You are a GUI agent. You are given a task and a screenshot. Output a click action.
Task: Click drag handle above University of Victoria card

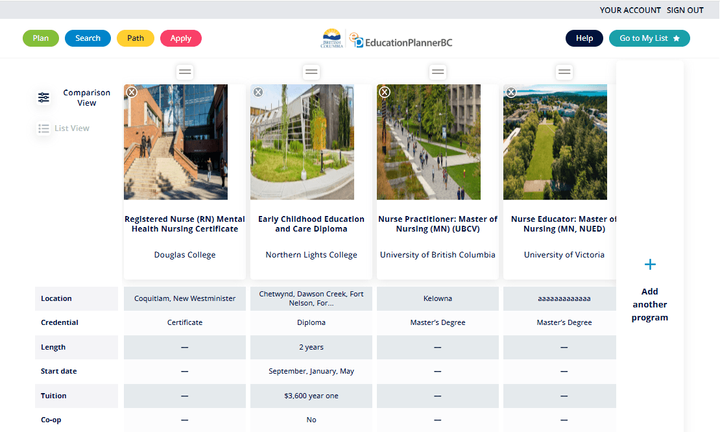[x=565, y=72]
